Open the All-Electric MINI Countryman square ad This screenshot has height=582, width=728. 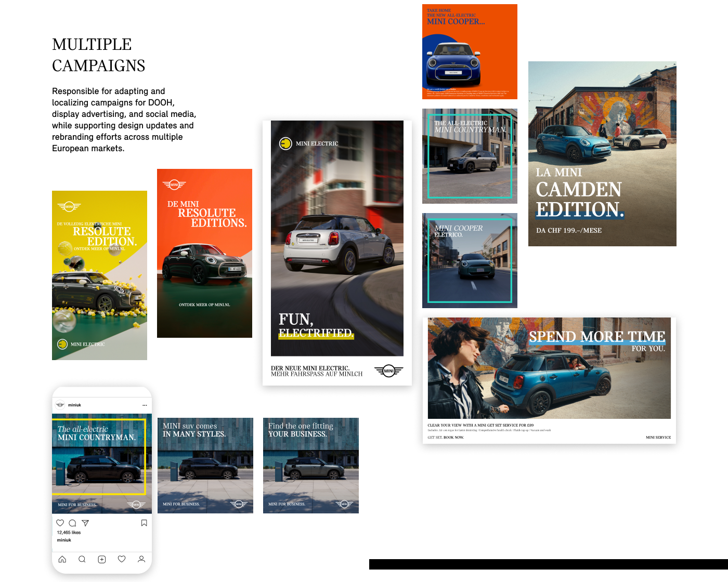[470, 156]
